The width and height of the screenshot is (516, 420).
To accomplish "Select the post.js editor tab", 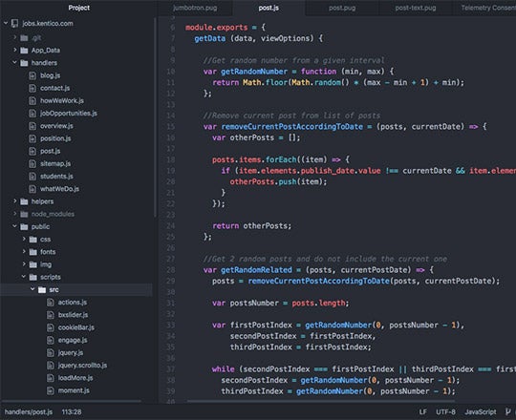I will click(x=269, y=8).
